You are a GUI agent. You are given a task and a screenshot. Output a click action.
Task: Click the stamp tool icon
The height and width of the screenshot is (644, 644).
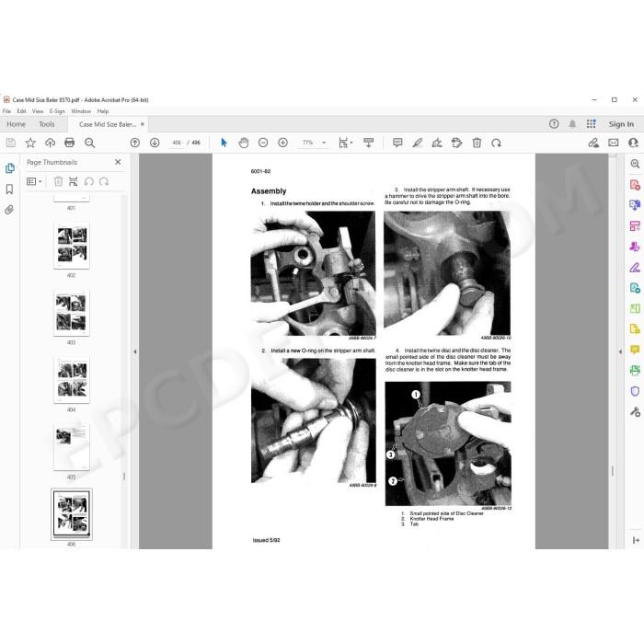[456, 143]
